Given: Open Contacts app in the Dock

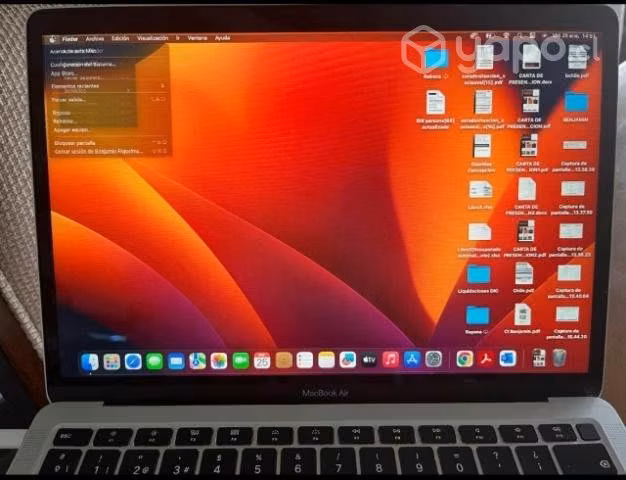Looking at the screenshot, I should (x=284, y=361).
